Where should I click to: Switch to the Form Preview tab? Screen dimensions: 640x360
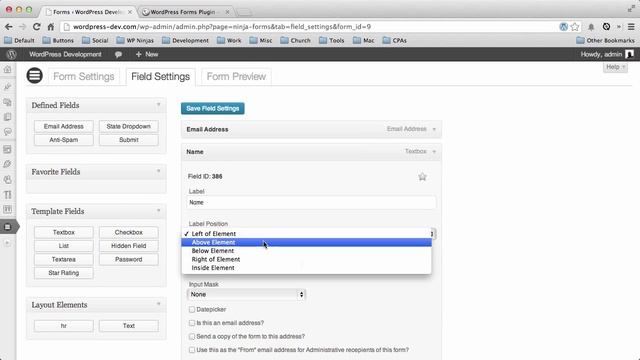pyautogui.click(x=236, y=76)
